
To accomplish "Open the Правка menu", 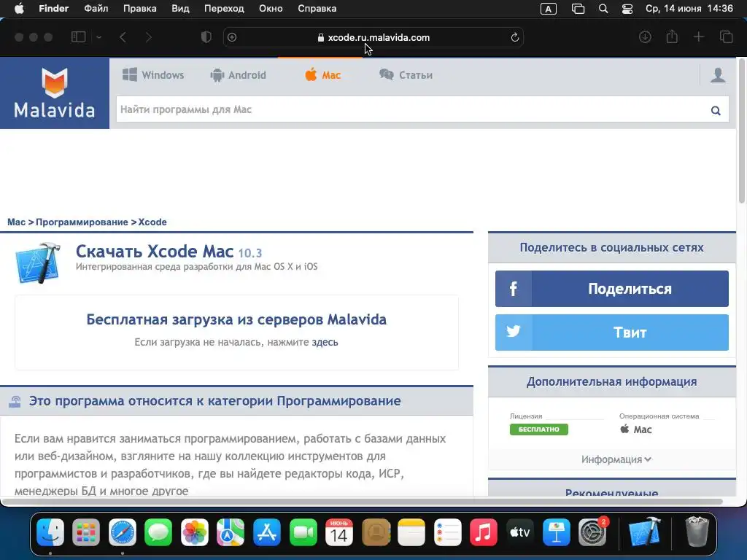I will 139,9.
